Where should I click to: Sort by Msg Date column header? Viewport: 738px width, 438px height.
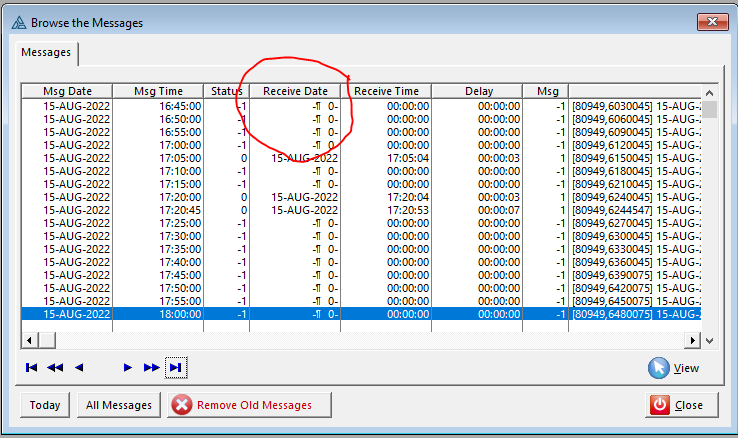pos(67,91)
